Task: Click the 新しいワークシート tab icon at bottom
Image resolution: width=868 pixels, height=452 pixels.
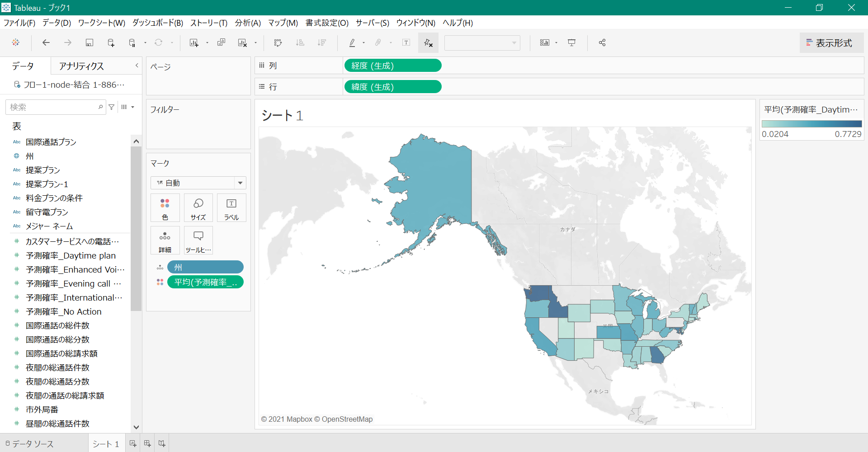Action: pos(132,443)
